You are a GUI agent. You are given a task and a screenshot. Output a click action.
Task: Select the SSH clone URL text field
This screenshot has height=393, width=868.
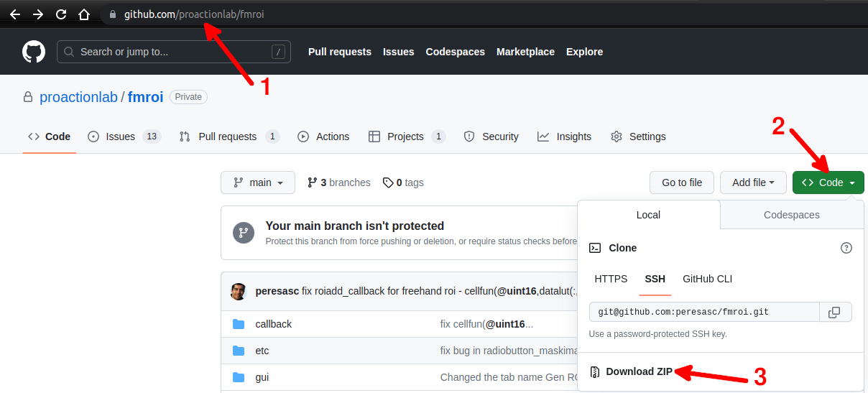click(x=704, y=312)
